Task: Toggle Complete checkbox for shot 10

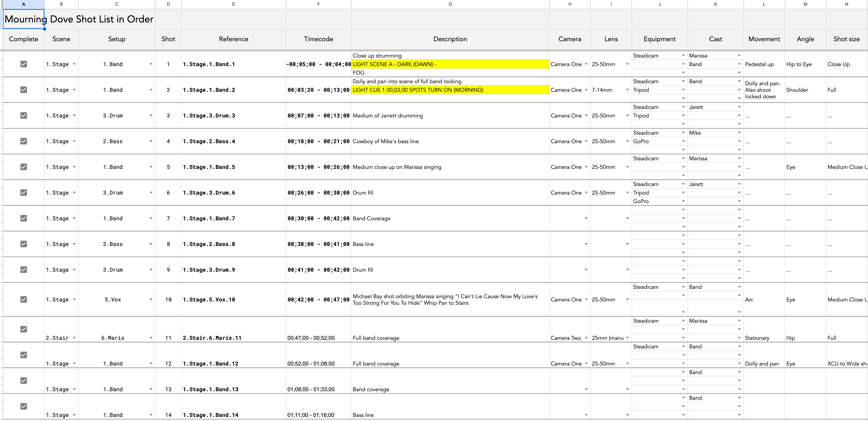Action: click(24, 299)
